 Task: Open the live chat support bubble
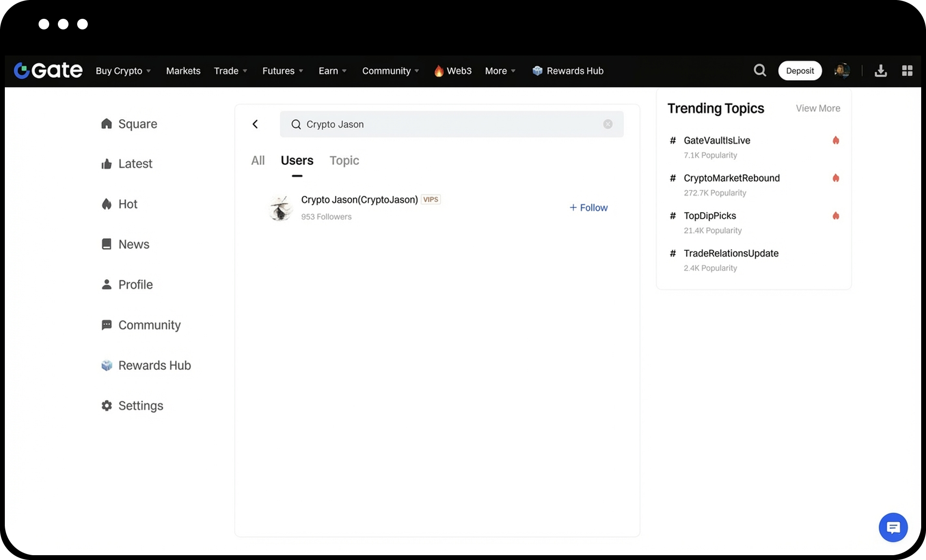click(893, 527)
